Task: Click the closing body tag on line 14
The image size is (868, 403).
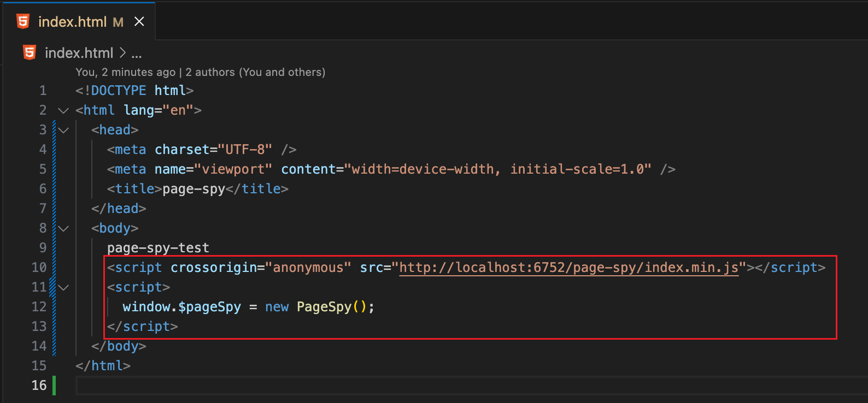Action: click(x=119, y=346)
